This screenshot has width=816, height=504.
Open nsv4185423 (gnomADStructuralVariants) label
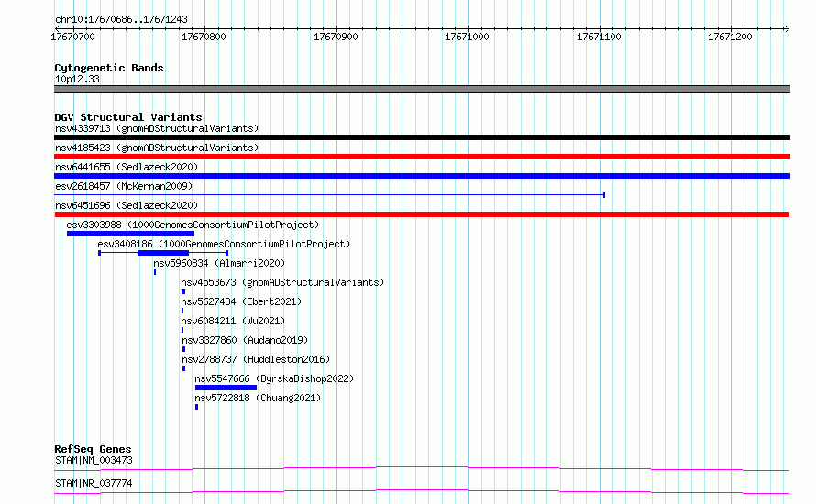(x=157, y=148)
